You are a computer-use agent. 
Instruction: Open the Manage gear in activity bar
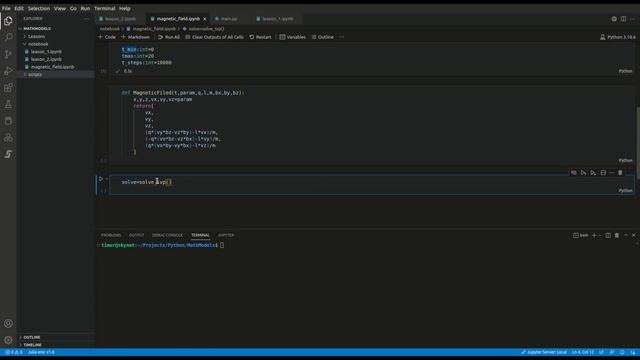[8, 340]
